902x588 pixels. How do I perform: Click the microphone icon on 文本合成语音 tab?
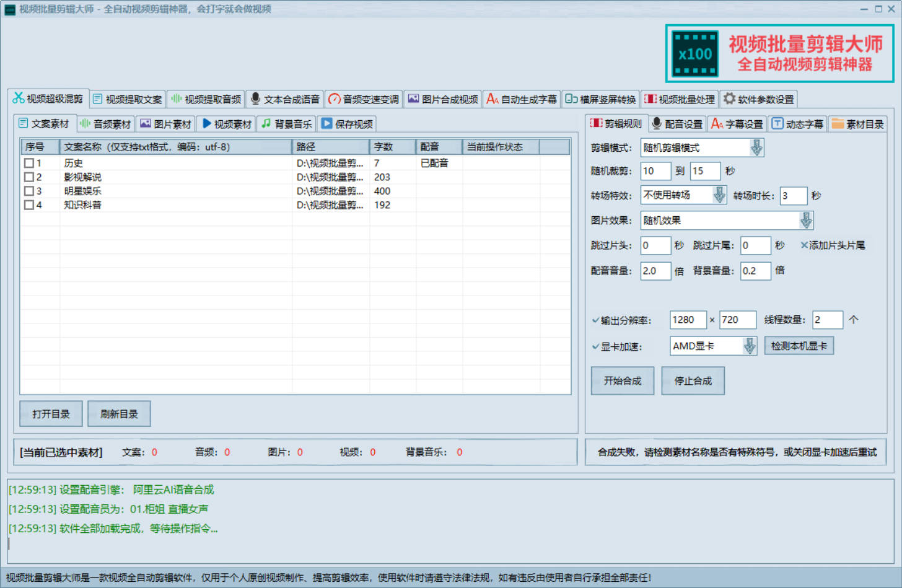(x=255, y=99)
